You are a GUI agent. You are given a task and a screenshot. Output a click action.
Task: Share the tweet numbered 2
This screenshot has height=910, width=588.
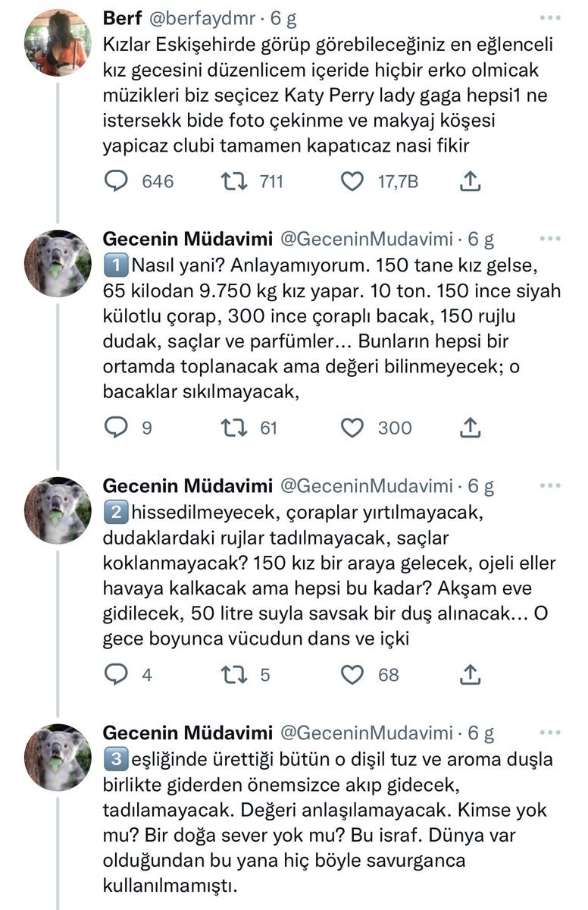pyautogui.click(x=470, y=674)
